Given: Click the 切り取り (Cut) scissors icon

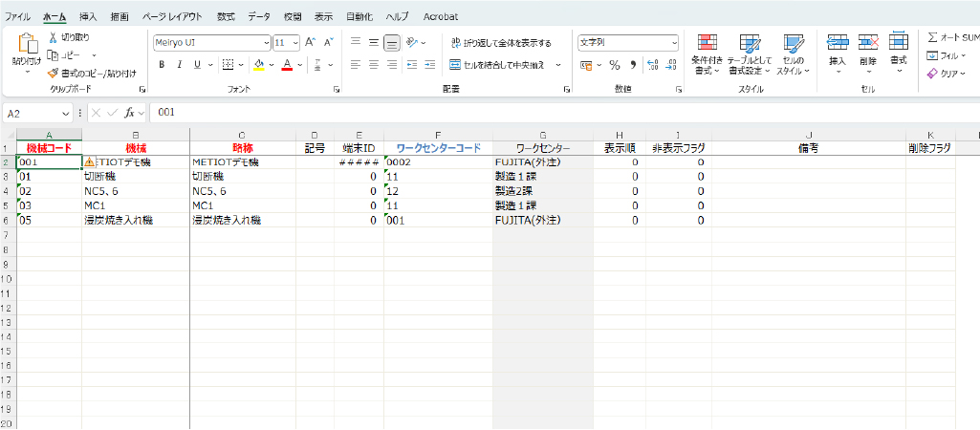Looking at the screenshot, I should [x=53, y=37].
